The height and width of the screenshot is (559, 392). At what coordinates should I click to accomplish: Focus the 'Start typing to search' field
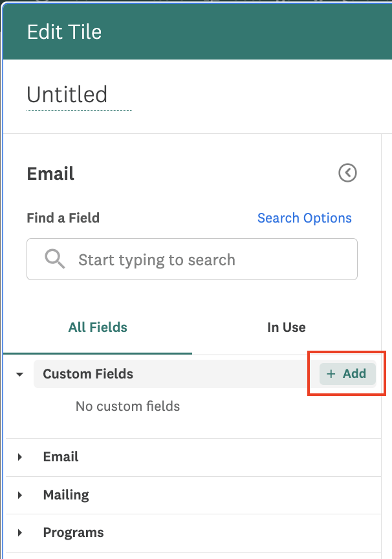click(207, 260)
